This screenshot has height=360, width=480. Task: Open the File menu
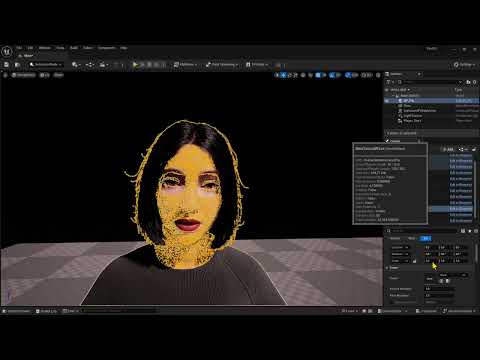19,48
